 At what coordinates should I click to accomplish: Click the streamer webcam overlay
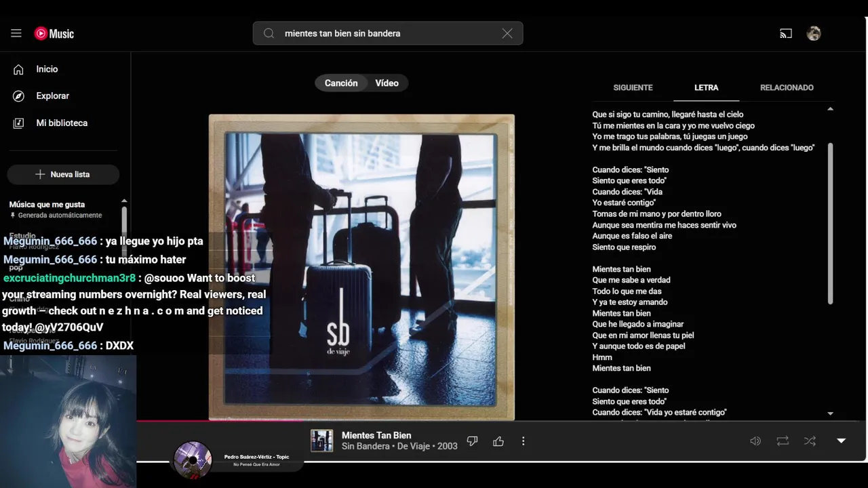click(68, 421)
